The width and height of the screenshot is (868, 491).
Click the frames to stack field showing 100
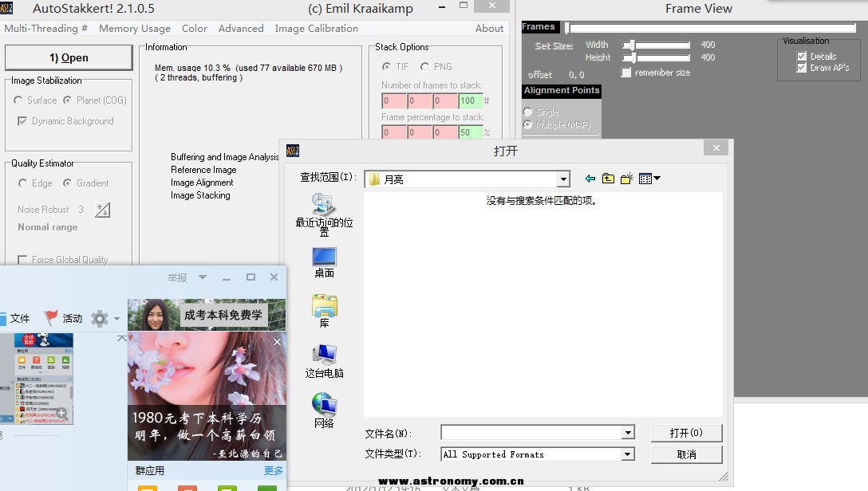coord(471,100)
